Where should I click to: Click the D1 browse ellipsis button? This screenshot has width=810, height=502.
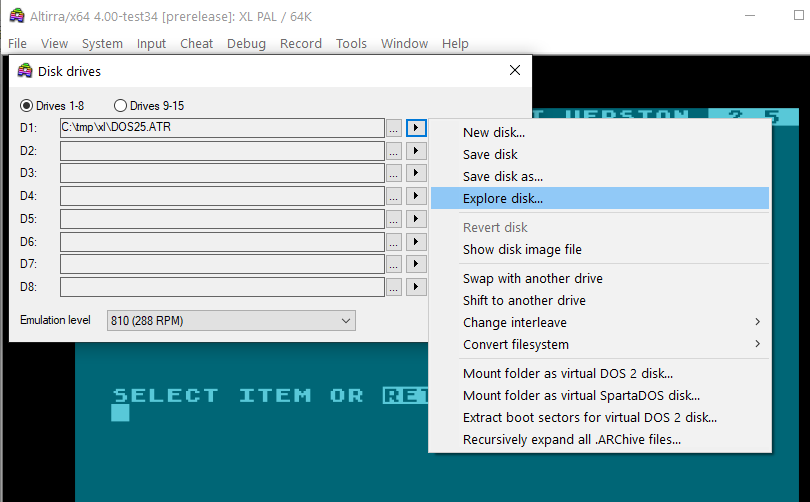[394, 128]
